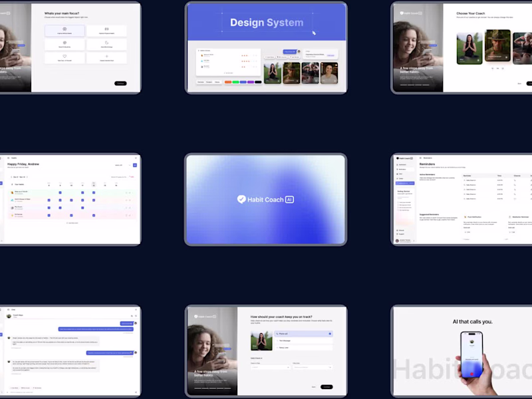The height and width of the screenshot is (399, 532).
Task: Click the blue square button beside week dropdown
Action: click(x=135, y=165)
